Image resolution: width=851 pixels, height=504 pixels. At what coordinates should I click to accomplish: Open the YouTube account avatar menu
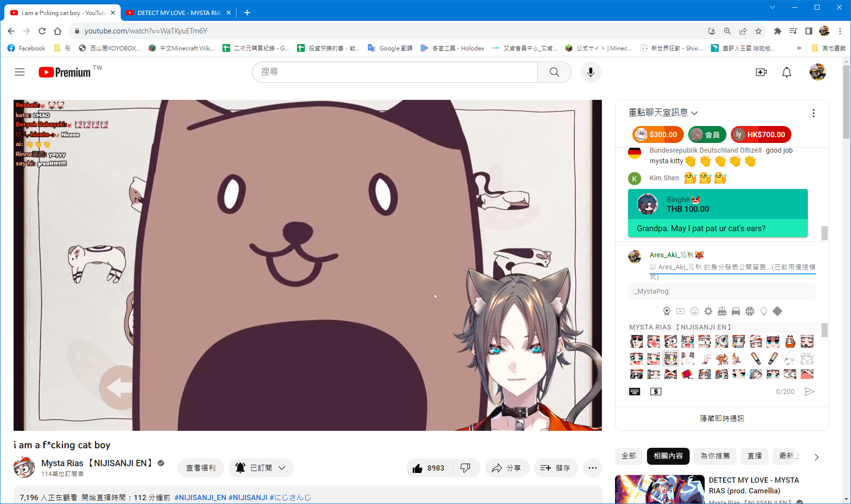[x=818, y=72]
